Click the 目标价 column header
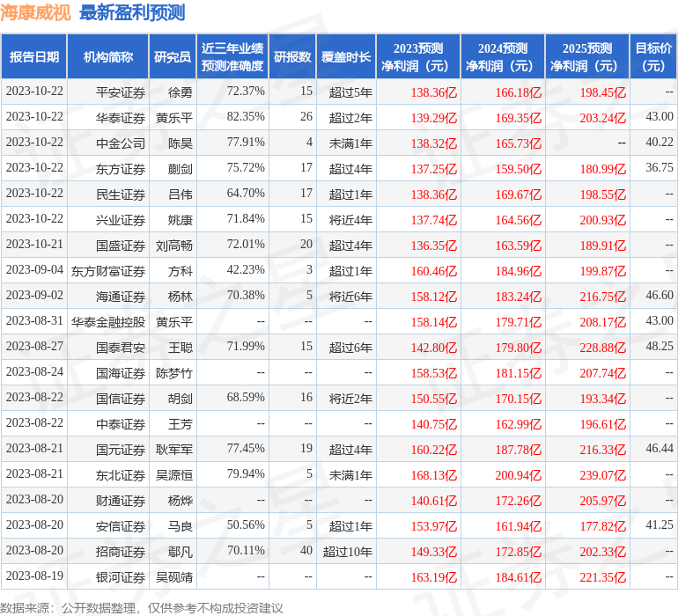This screenshot has height=616, width=678. coord(653,56)
